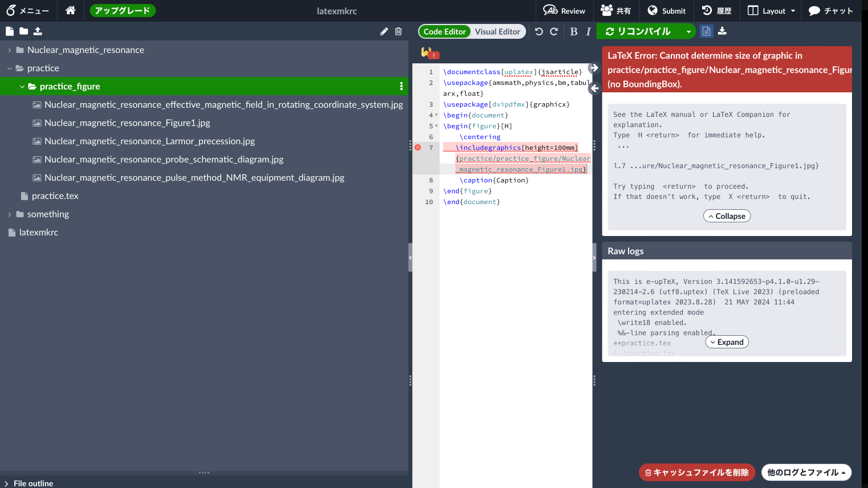This screenshot has width=868, height=488.
Task: Toggle the logs view icon
Action: [x=707, y=31]
